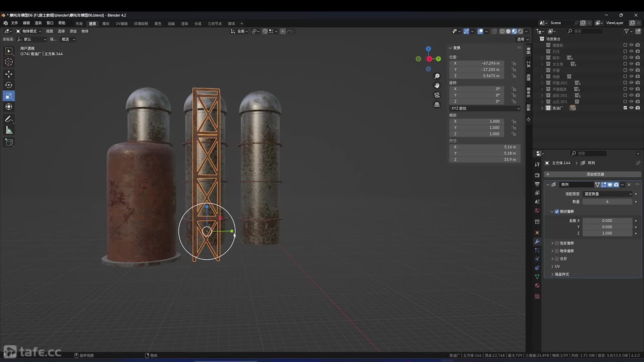Image resolution: width=644 pixels, height=362 pixels.
Task: Switch to the 几何节点 workspace tab
Action: click(215, 24)
